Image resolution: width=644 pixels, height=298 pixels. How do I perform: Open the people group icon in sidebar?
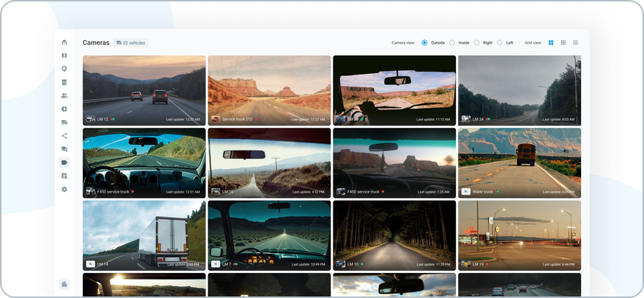pos(64,96)
